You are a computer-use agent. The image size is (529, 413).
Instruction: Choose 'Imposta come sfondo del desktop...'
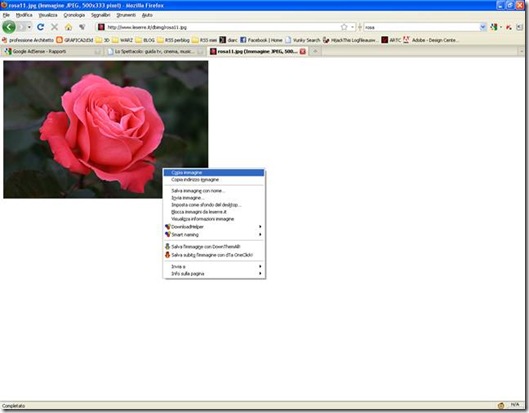[214, 205]
